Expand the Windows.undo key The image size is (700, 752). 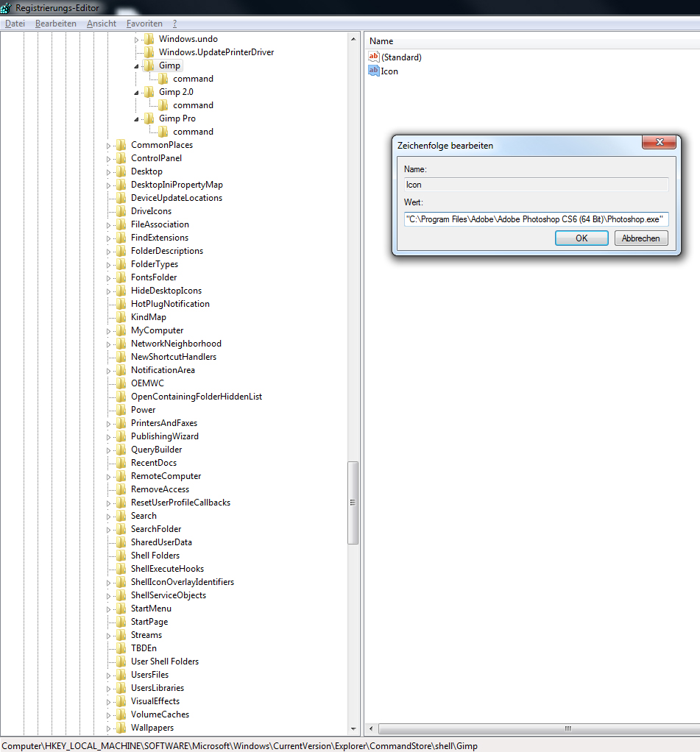(136, 39)
